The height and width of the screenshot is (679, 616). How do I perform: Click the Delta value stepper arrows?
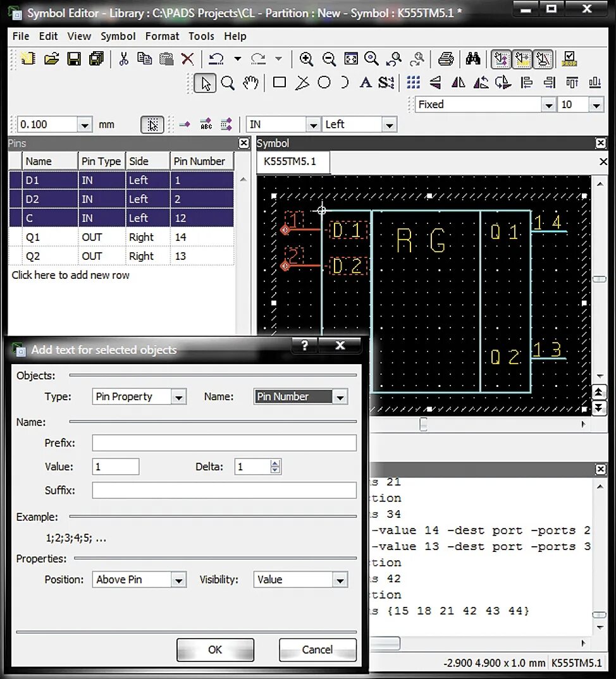274,467
